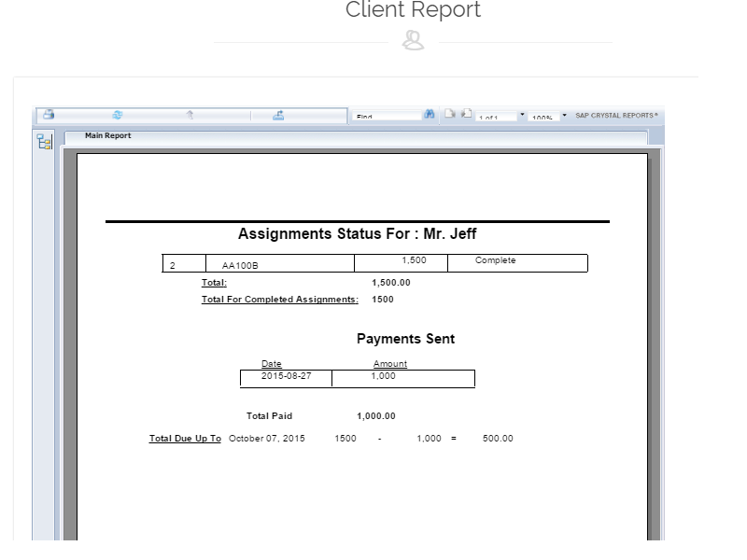Refresh the report using the toolbar icon
This screenshot has height=560, width=747.
(118, 115)
